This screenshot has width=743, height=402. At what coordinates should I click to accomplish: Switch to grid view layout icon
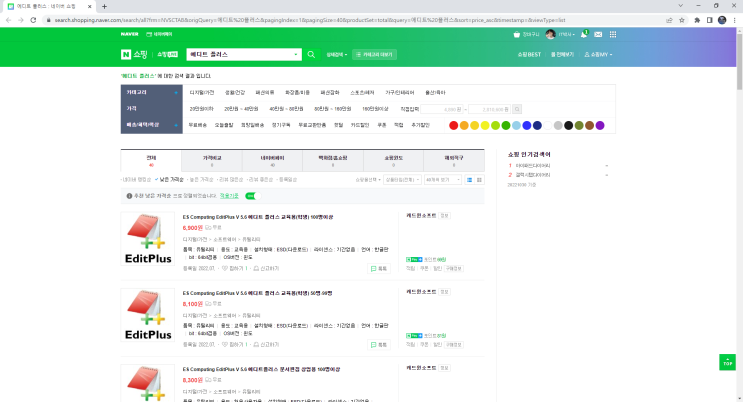point(479,180)
